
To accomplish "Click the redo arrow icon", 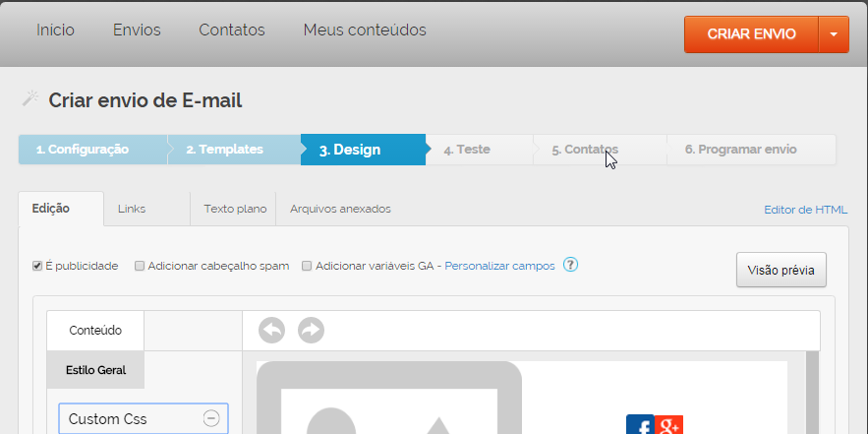I will pos(311,332).
